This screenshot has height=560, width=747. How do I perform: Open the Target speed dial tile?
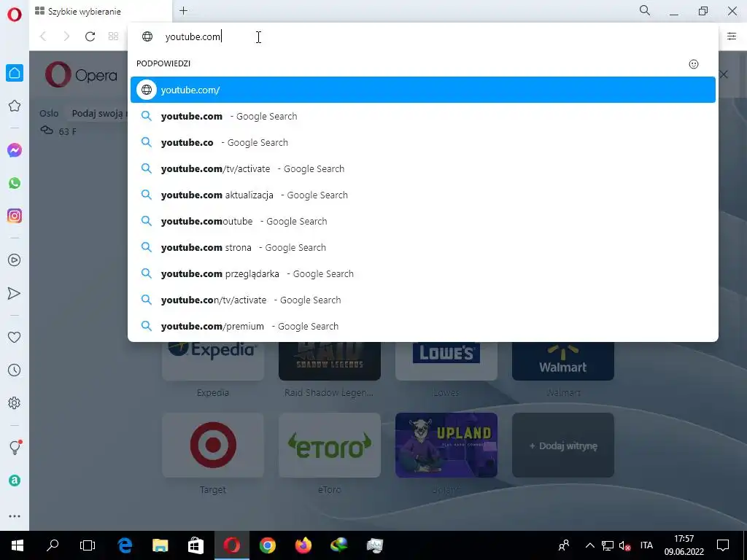(213, 445)
